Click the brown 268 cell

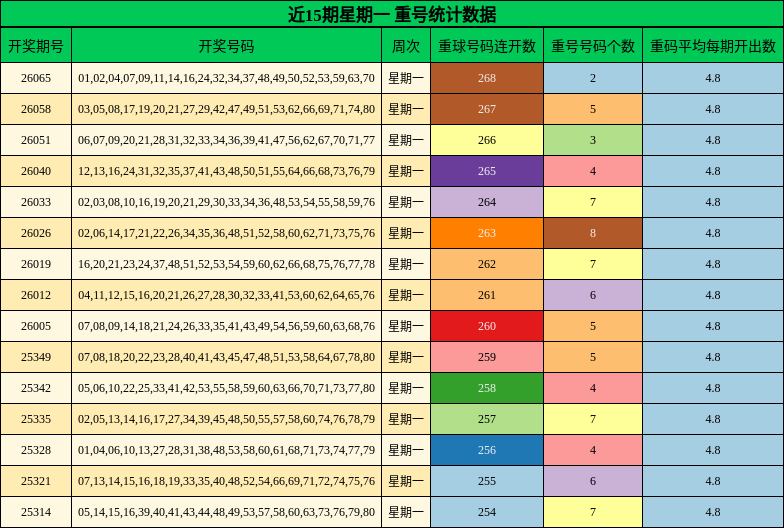coord(487,78)
